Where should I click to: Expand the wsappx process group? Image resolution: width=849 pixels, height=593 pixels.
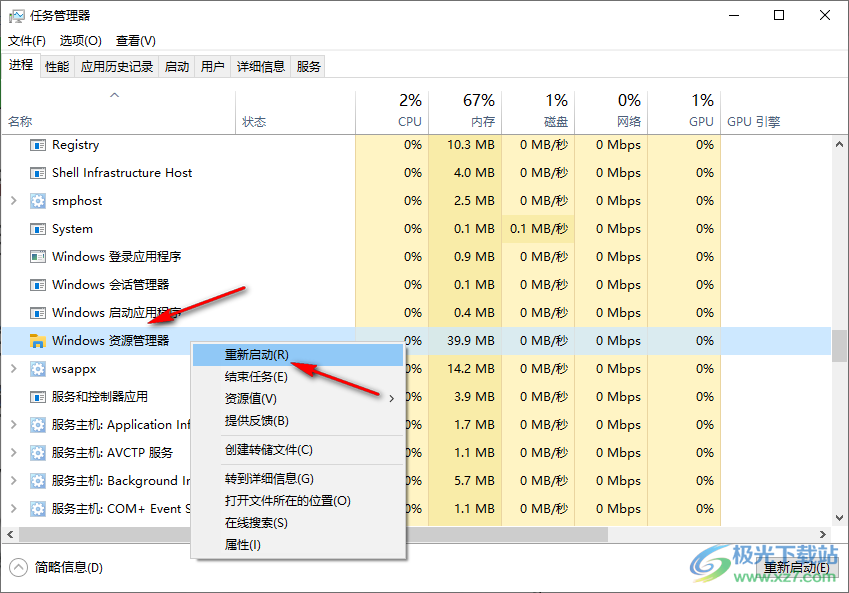[x=14, y=369]
